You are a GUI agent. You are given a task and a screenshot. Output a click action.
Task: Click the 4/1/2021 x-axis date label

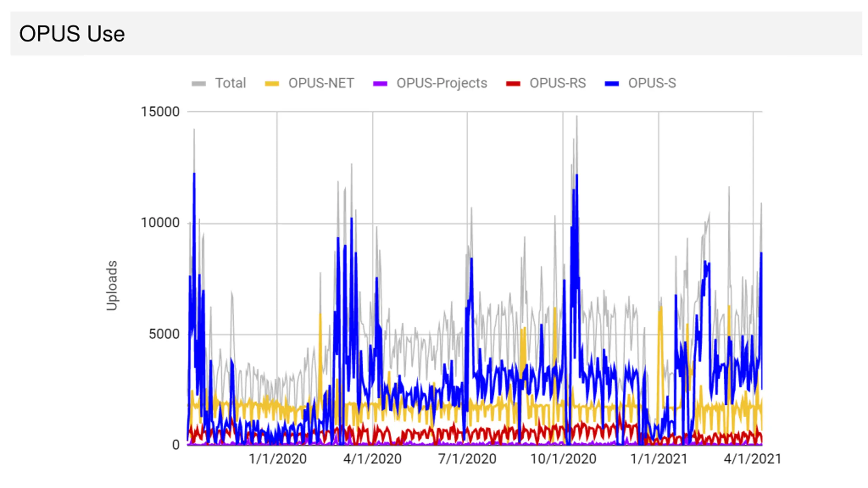point(753,459)
